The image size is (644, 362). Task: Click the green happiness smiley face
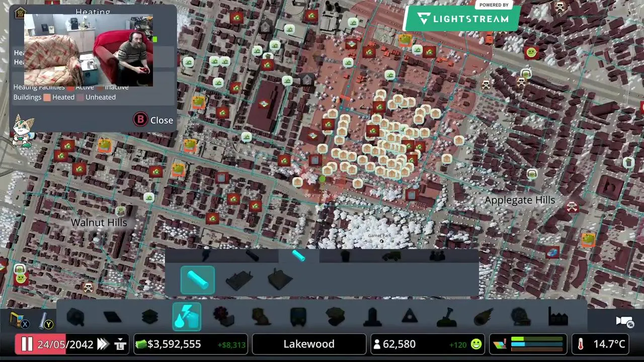[475, 344]
